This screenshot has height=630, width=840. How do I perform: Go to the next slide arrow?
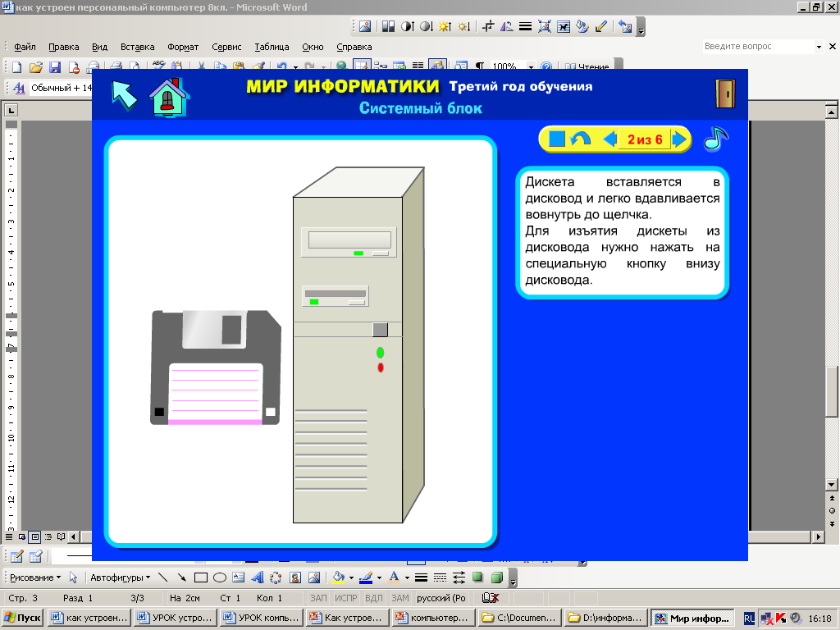[x=679, y=139]
